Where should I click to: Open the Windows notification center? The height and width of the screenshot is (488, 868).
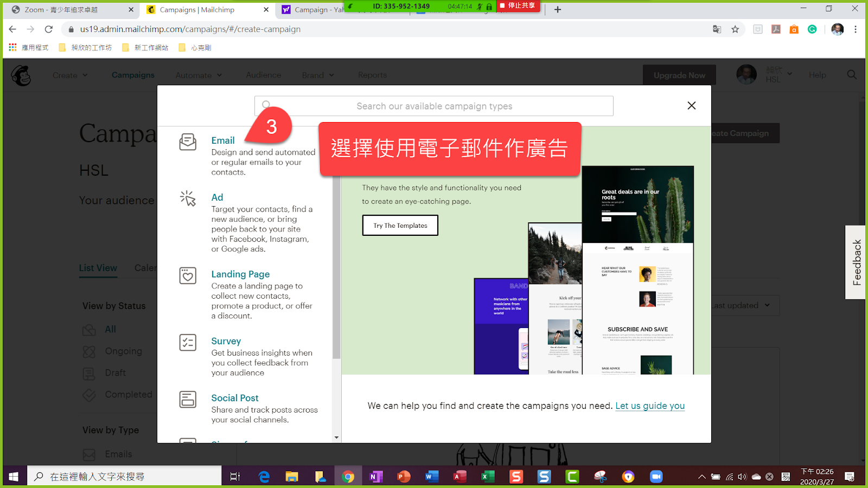pos(850,477)
